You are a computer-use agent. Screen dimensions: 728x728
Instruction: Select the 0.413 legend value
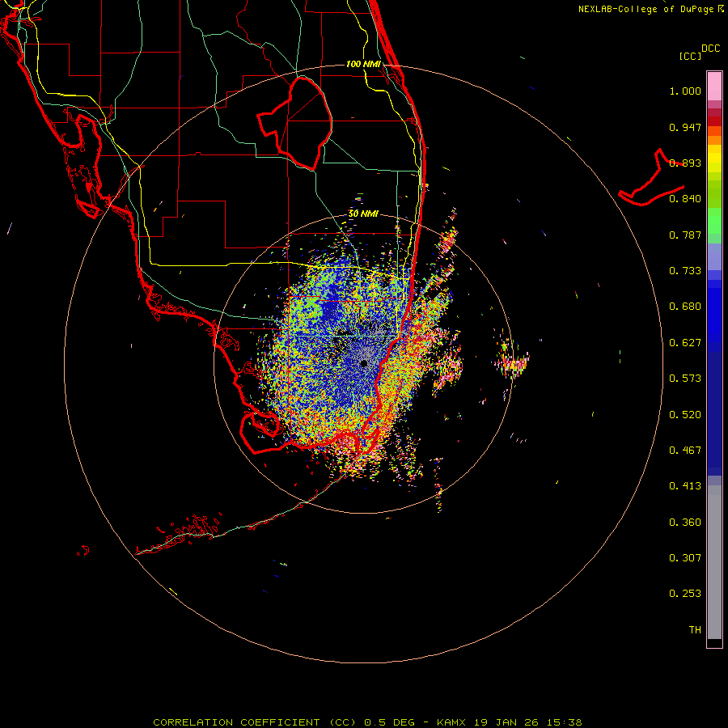685,486
